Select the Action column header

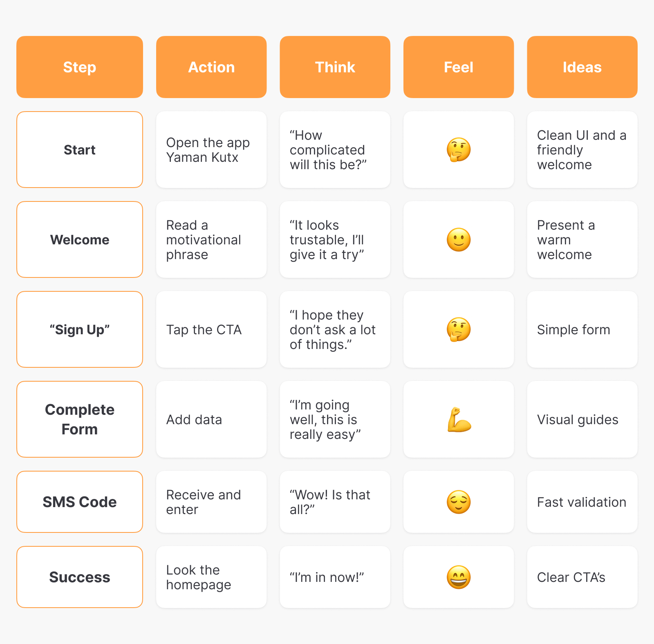click(x=211, y=67)
